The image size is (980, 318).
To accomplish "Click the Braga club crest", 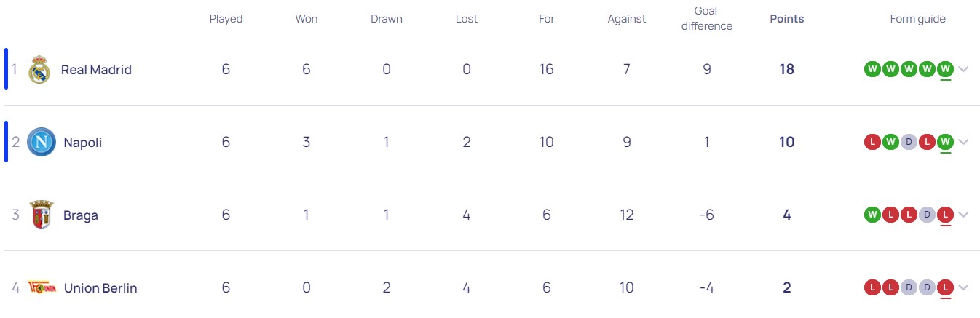I will (x=41, y=215).
